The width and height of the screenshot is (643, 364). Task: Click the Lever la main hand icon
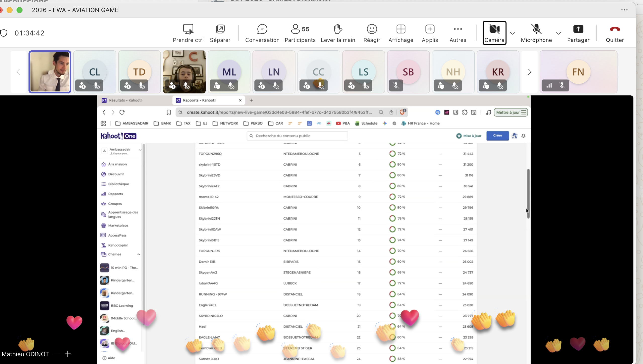tap(338, 30)
